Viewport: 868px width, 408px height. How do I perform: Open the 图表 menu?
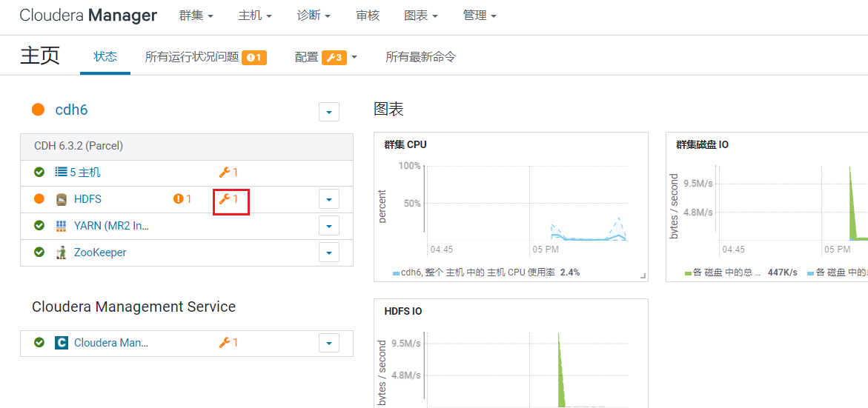[x=421, y=16]
